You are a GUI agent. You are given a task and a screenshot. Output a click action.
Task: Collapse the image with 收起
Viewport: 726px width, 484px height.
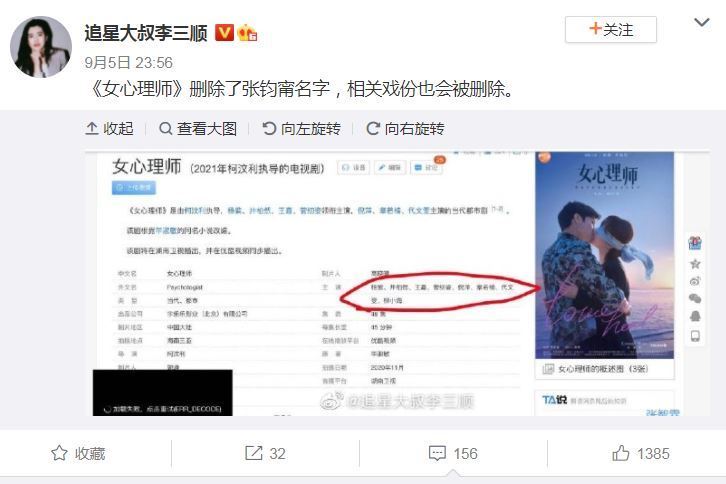(x=109, y=128)
